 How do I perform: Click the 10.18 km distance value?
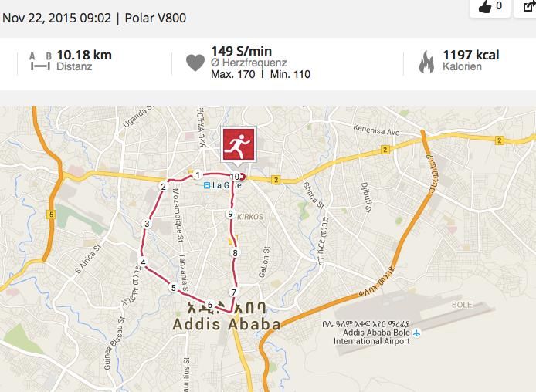click(x=84, y=55)
